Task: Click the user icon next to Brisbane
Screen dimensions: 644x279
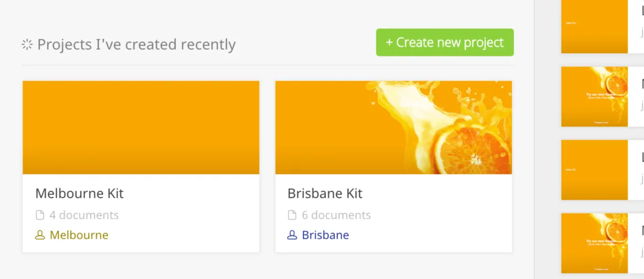Action: point(292,235)
